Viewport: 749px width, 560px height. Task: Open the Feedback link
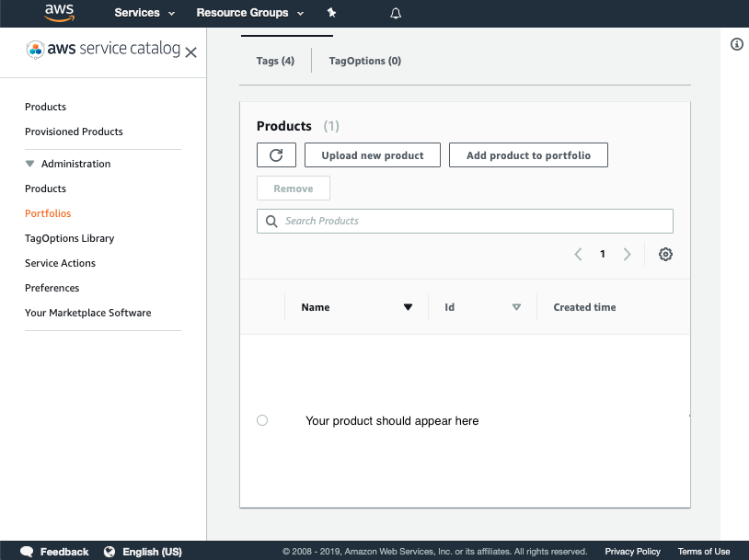(64, 552)
